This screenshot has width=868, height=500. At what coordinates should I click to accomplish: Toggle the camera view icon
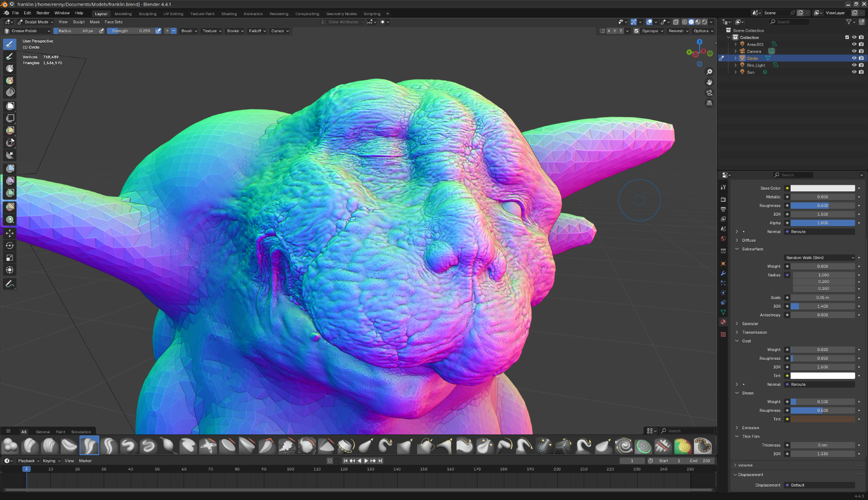pos(709,93)
